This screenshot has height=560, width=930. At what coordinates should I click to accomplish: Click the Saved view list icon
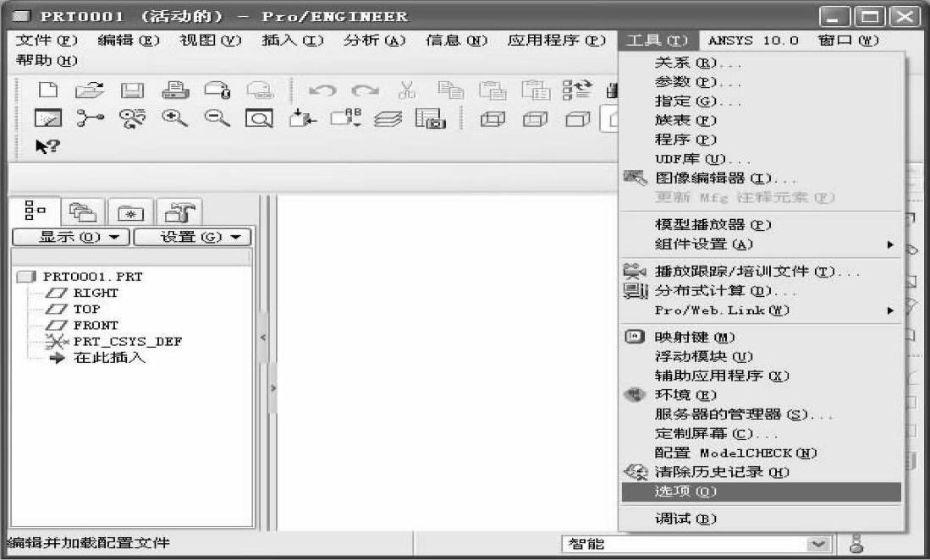point(345,118)
